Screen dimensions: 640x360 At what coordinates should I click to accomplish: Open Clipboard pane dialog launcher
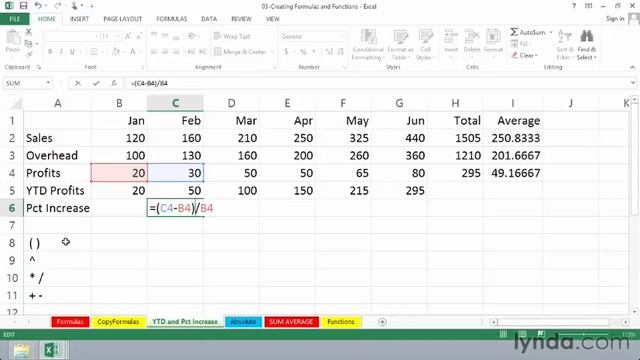39,67
